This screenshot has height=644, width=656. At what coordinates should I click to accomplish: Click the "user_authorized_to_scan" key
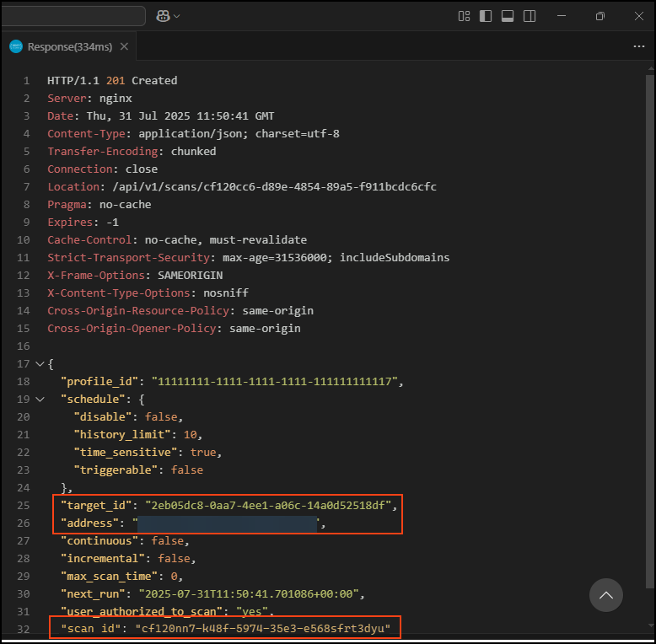click(142, 611)
